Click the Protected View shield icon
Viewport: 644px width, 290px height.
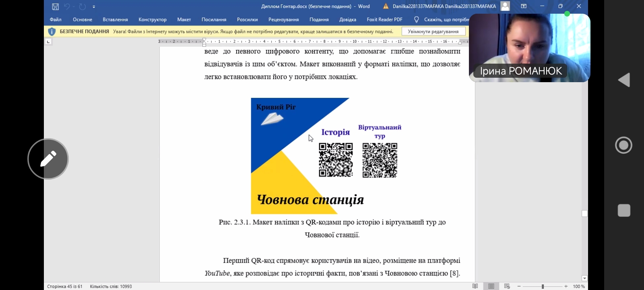(x=52, y=31)
